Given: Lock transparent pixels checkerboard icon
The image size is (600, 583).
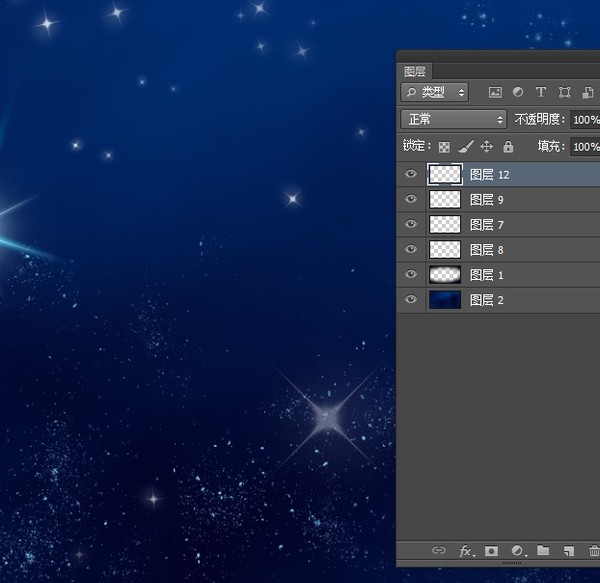Looking at the screenshot, I should (444, 147).
